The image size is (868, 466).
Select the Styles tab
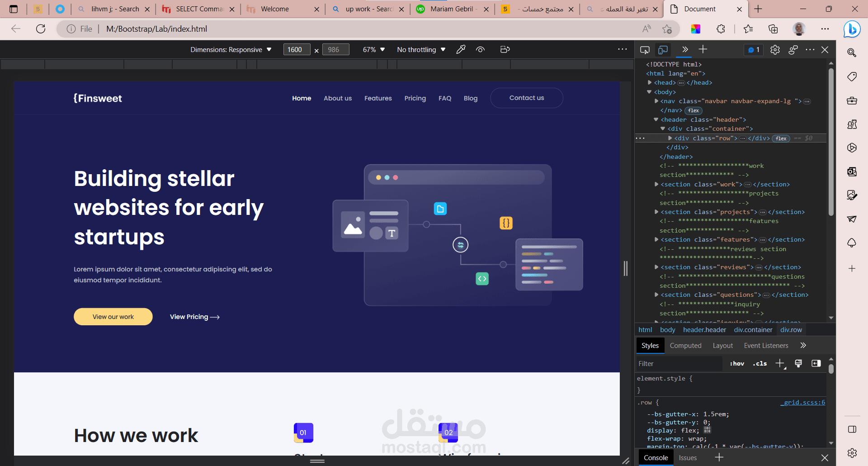tap(650, 345)
